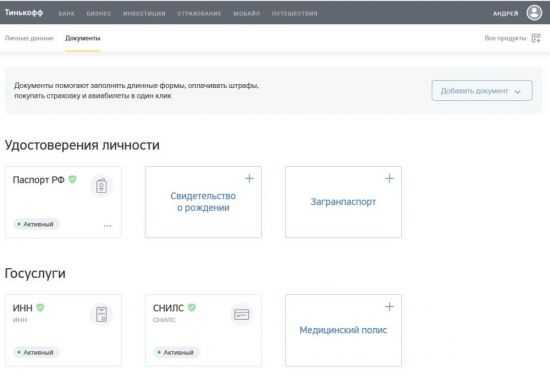Click plus icon on Загранпаспорт card
Image resolution: width=550 pixels, height=378 pixels.
point(389,178)
